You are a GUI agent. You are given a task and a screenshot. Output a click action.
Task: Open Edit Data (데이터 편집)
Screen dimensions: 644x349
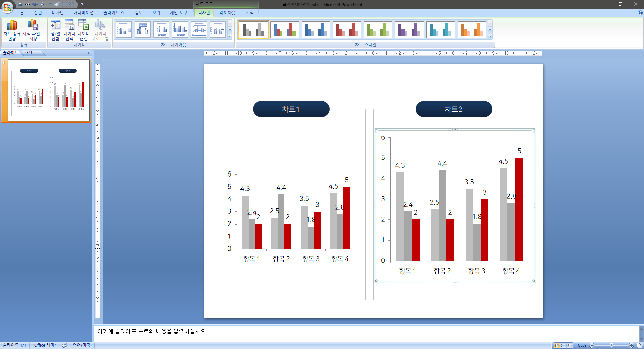84,30
